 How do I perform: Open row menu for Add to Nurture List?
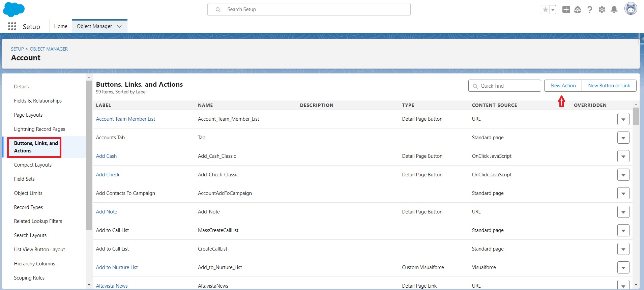623,268
